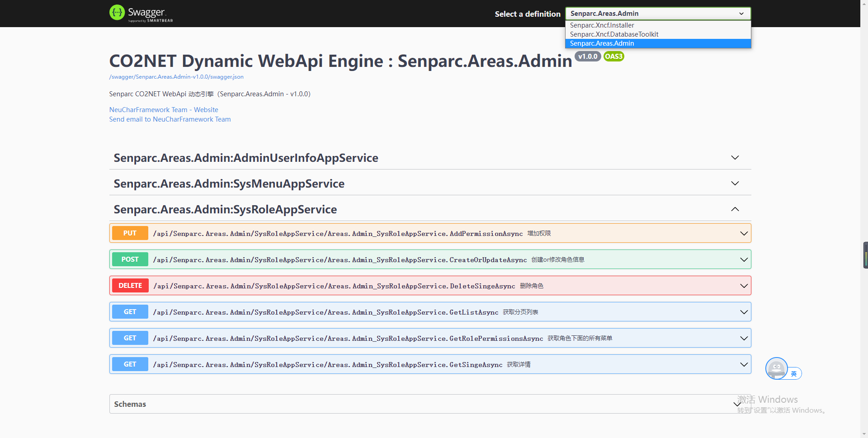Toggle the IME language 英 indicator
Viewport: 868px width, 438px height.
(x=794, y=374)
